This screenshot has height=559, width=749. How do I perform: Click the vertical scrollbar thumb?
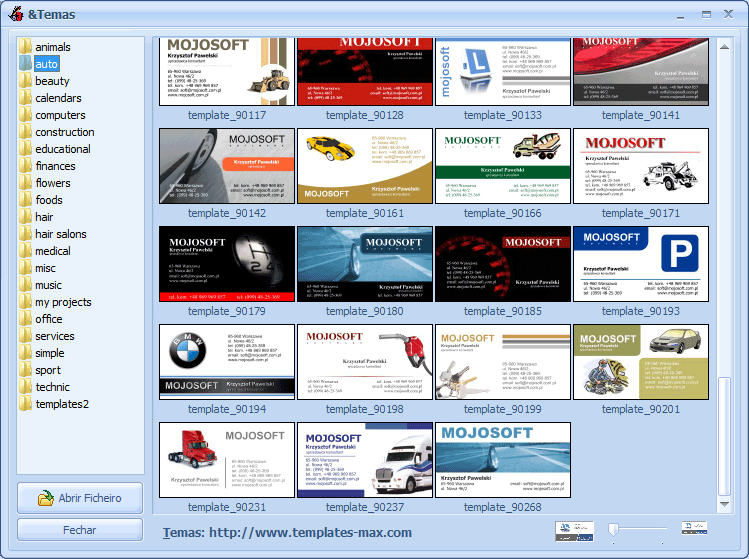724,436
